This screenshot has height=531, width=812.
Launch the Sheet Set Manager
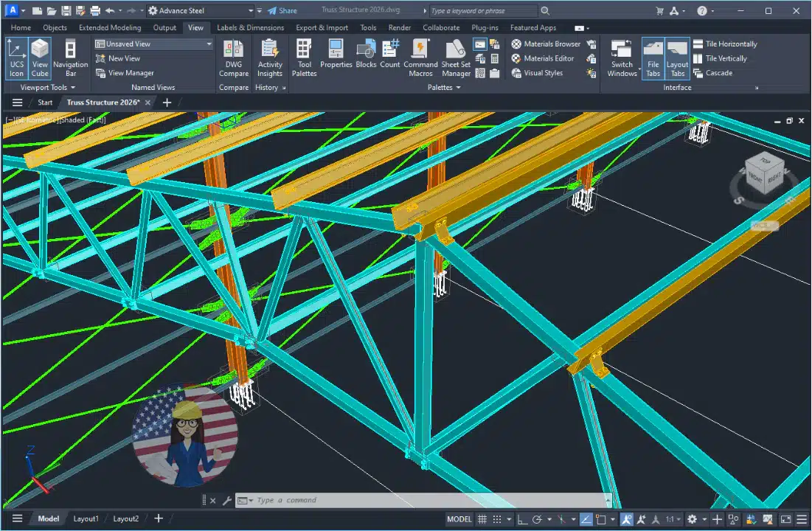[x=456, y=58]
